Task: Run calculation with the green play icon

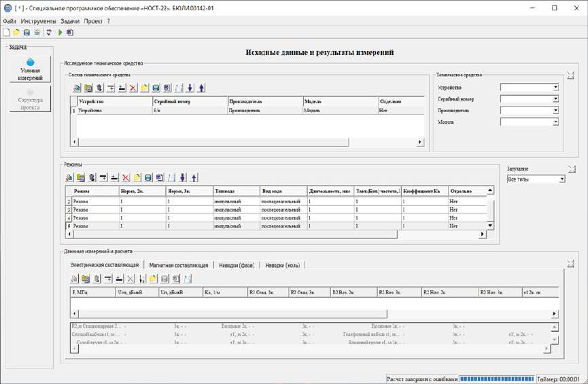Action: (x=60, y=33)
